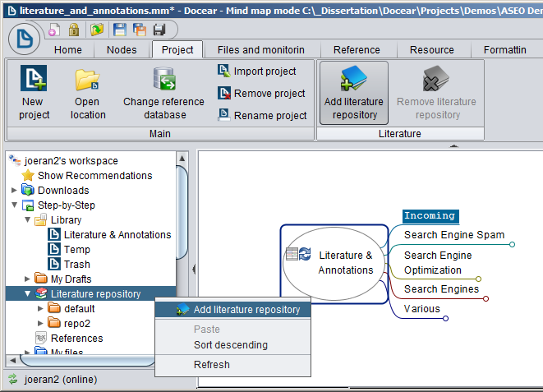Click the disabled Paste context menu entry
The image size is (543, 392).
coord(232,329)
